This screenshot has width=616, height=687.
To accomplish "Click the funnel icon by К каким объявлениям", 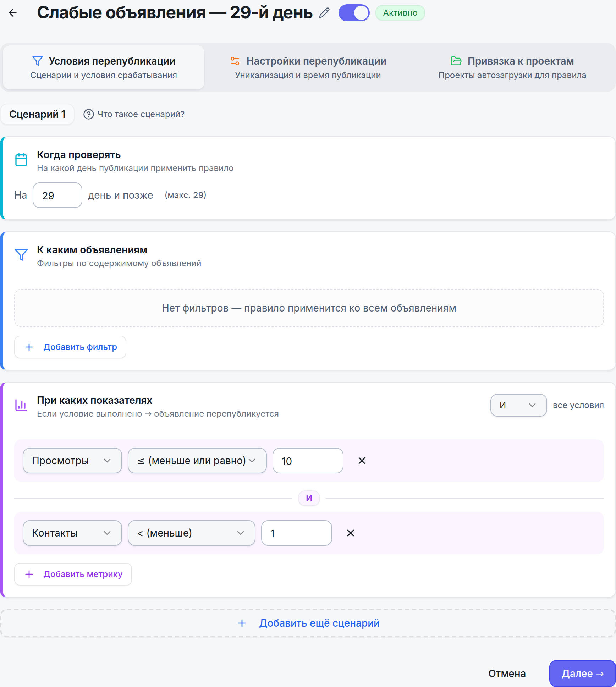I will 21,254.
